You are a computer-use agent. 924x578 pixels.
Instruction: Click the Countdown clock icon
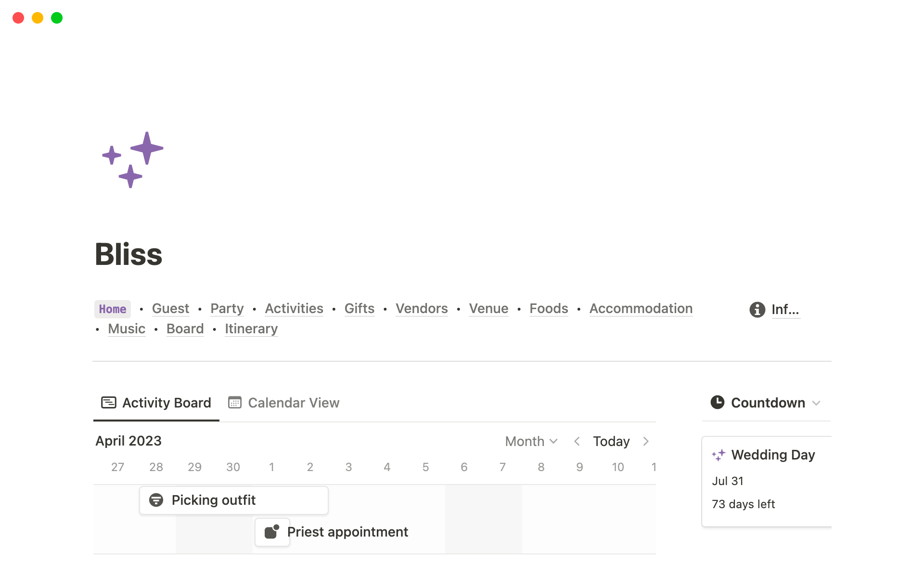pyautogui.click(x=717, y=402)
